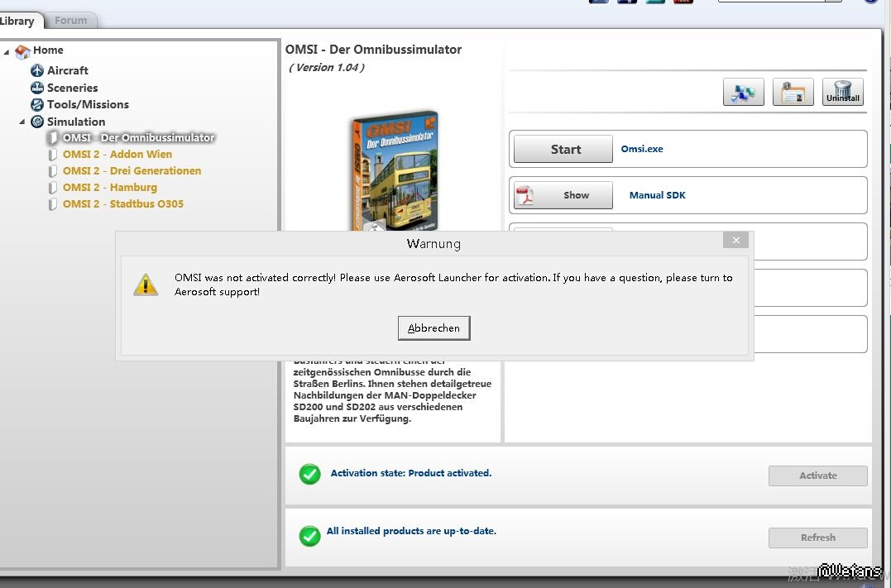Open the Simulation category

pyautogui.click(x=76, y=122)
